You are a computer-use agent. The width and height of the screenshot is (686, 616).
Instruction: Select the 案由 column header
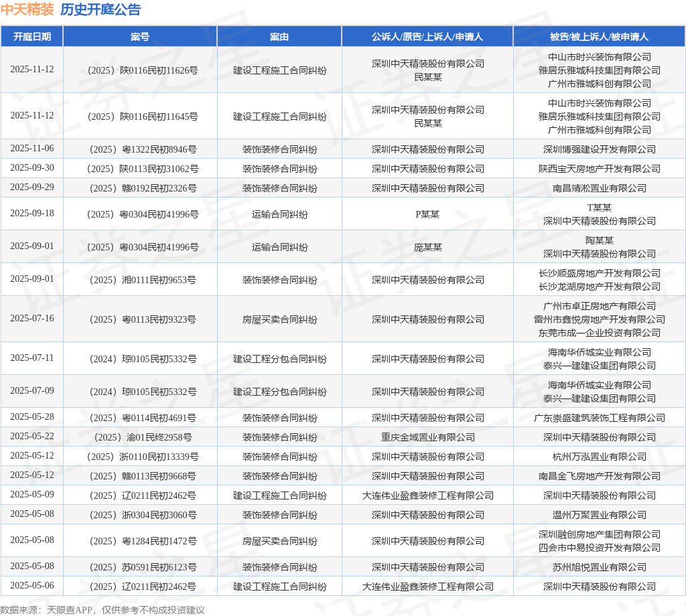click(x=279, y=37)
